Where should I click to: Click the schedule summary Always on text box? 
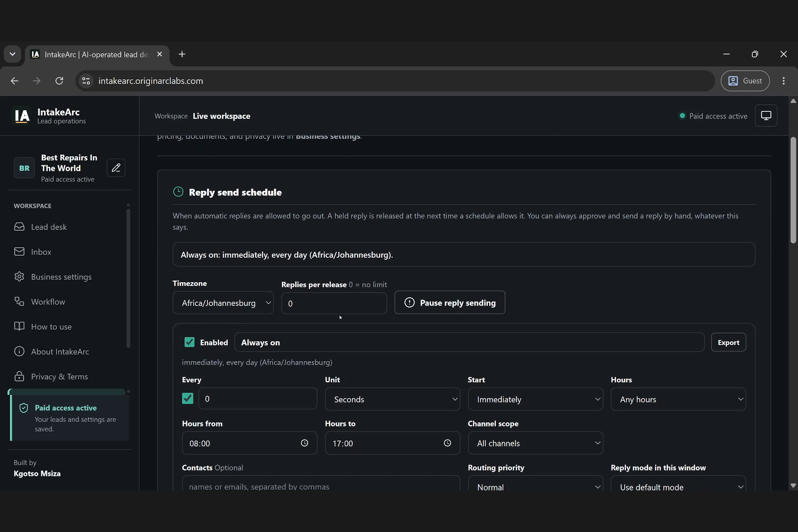(464, 254)
